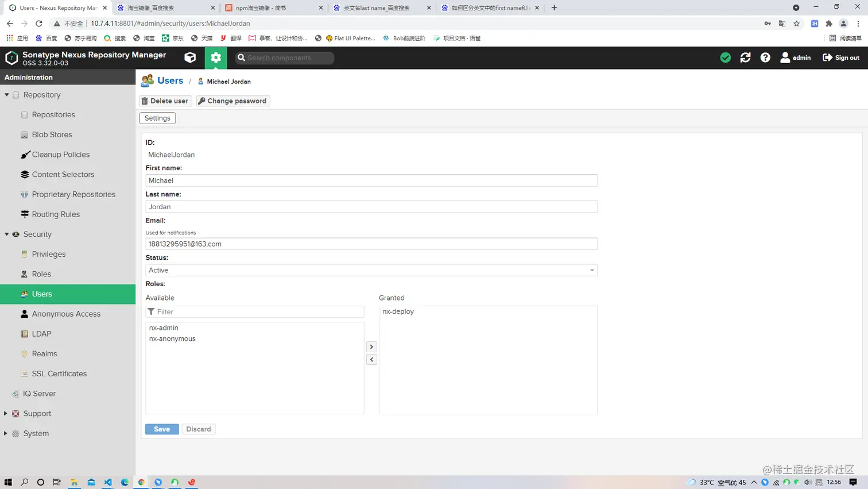Click the Last name field

click(371, 207)
